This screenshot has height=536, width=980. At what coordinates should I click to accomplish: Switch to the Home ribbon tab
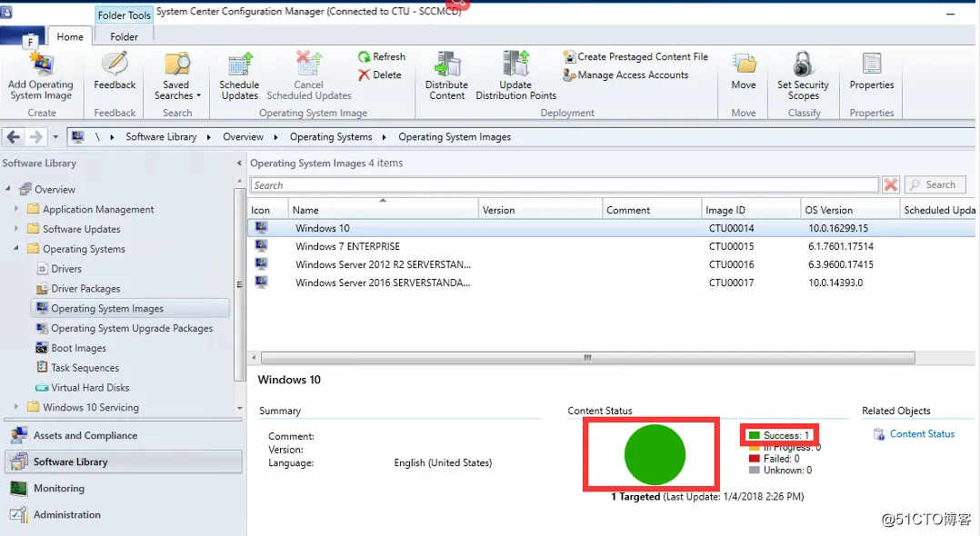pyautogui.click(x=70, y=37)
